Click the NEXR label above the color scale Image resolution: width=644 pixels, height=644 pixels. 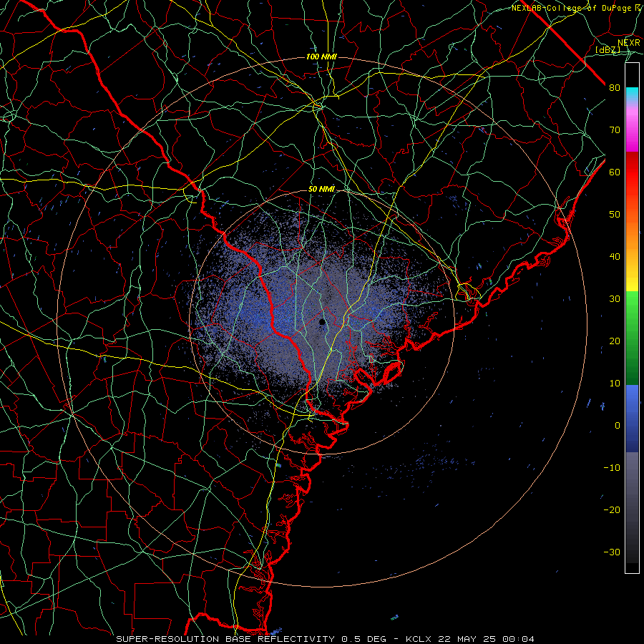coord(629,43)
